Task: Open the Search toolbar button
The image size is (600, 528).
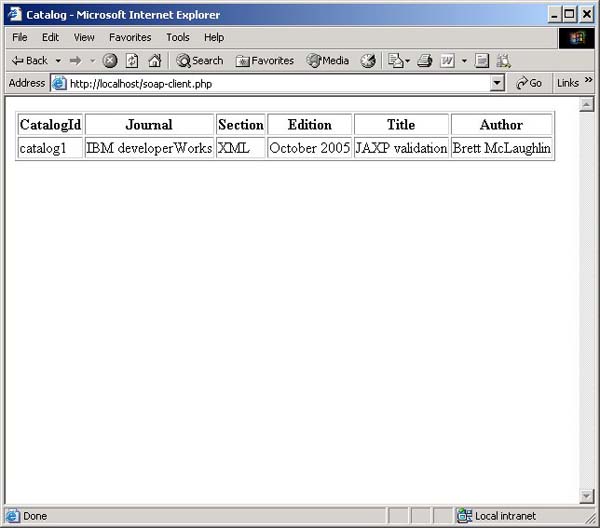Action: [x=199, y=60]
